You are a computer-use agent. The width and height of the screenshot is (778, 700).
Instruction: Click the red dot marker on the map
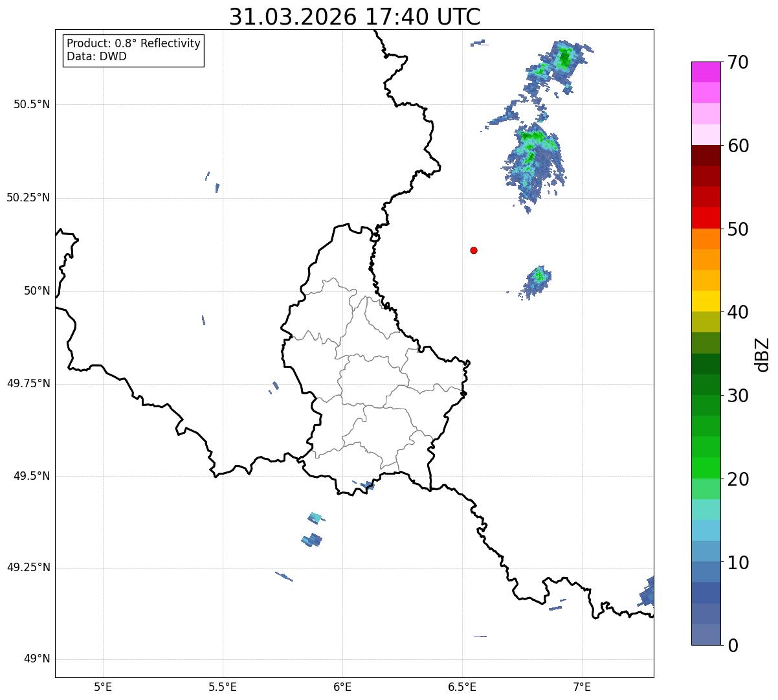474,251
